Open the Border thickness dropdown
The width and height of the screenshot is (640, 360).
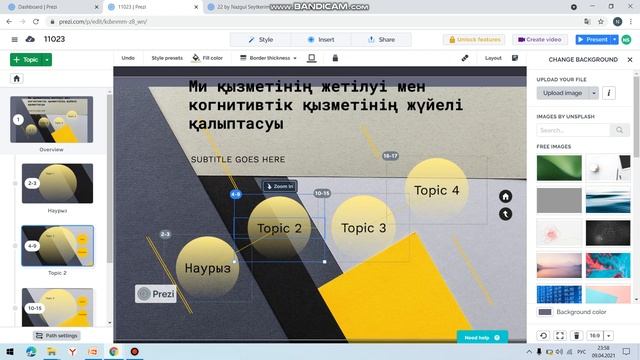[x=268, y=58]
